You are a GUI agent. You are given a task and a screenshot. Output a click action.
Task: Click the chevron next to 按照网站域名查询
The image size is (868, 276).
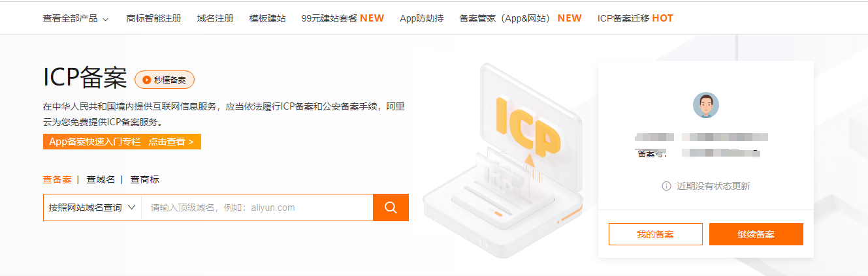click(131, 207)
